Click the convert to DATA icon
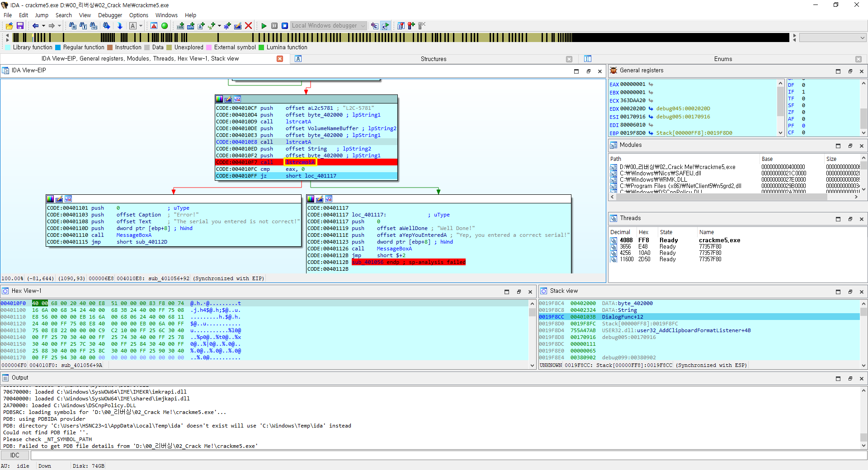The width and height of the screenshot is (868, 470). (x=191, y=26)
